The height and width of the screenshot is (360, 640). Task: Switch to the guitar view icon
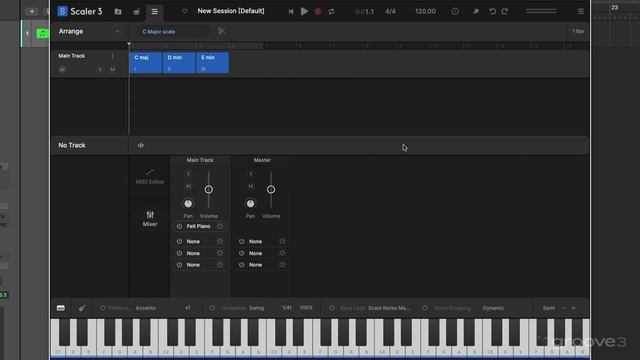pos(82,308)
